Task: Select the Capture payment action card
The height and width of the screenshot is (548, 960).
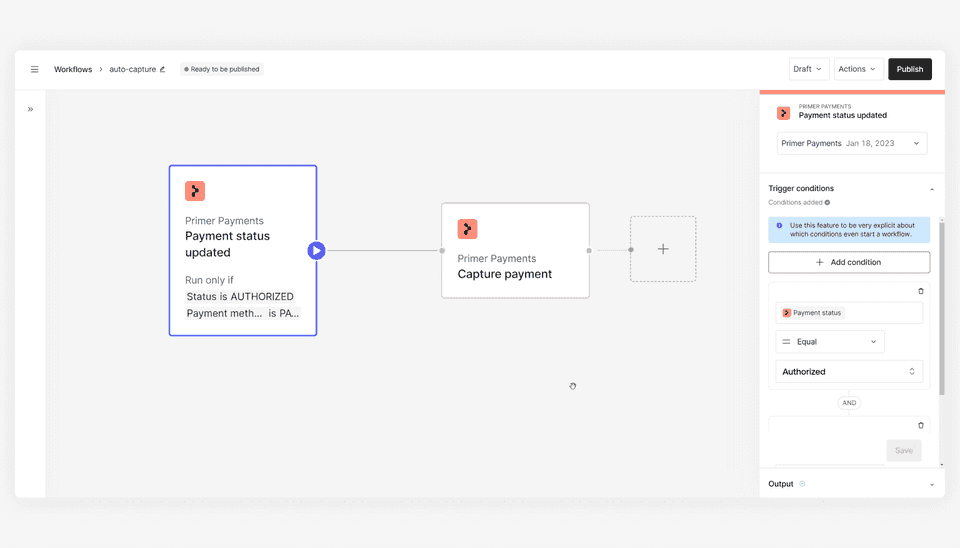Action: (516, 250)
